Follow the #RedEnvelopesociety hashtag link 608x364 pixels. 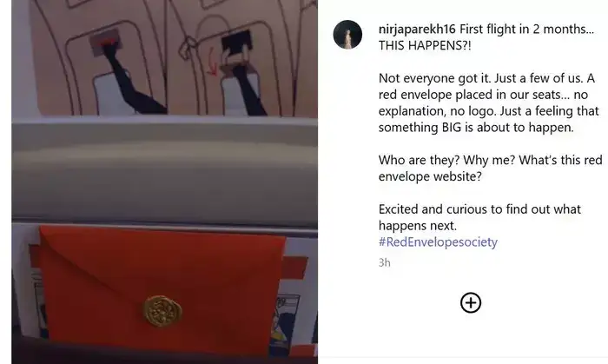coord(438,242)
